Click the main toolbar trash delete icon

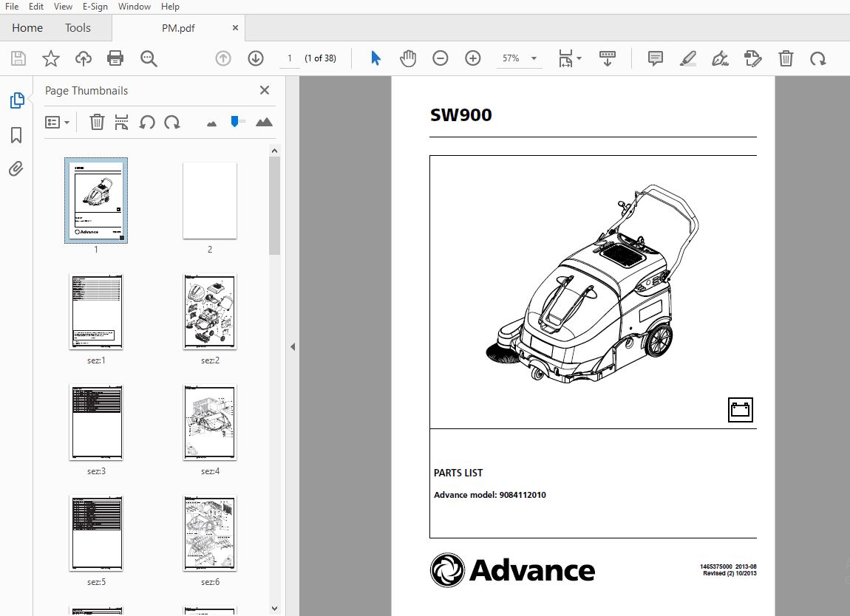[x=786, y=58]
